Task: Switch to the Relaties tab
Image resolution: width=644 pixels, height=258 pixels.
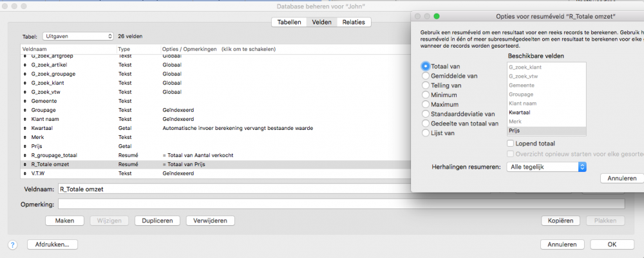Action: [x=354, y=22]
